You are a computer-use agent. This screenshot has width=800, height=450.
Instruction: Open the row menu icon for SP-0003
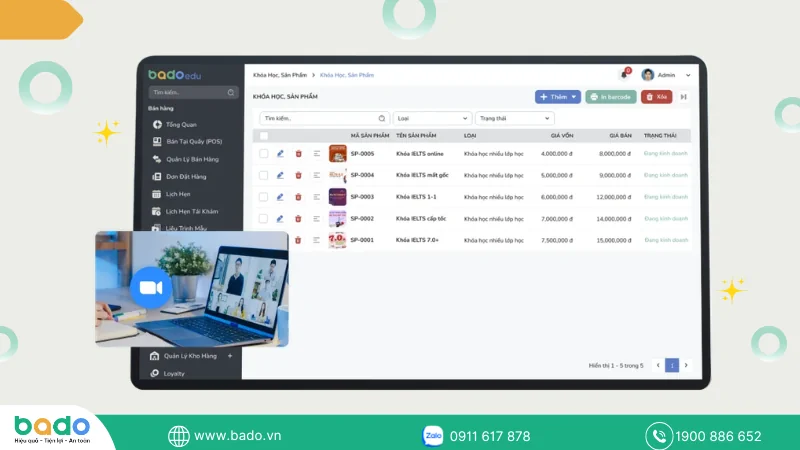(317, 197)
